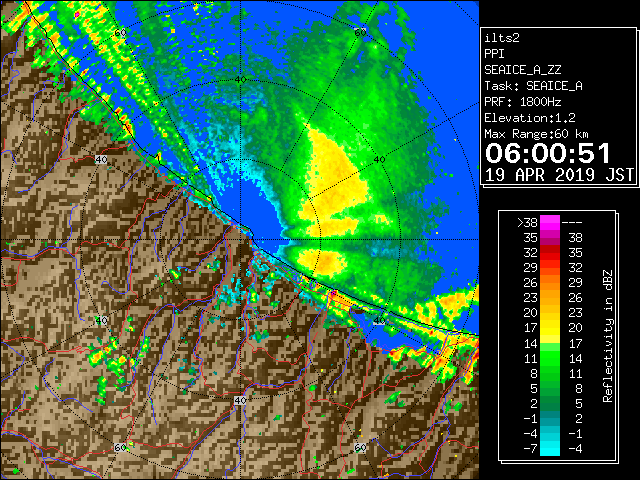
Task: Pick the bright green 11–14 dBZ legend swatch
Action: (x=550, y=358)
